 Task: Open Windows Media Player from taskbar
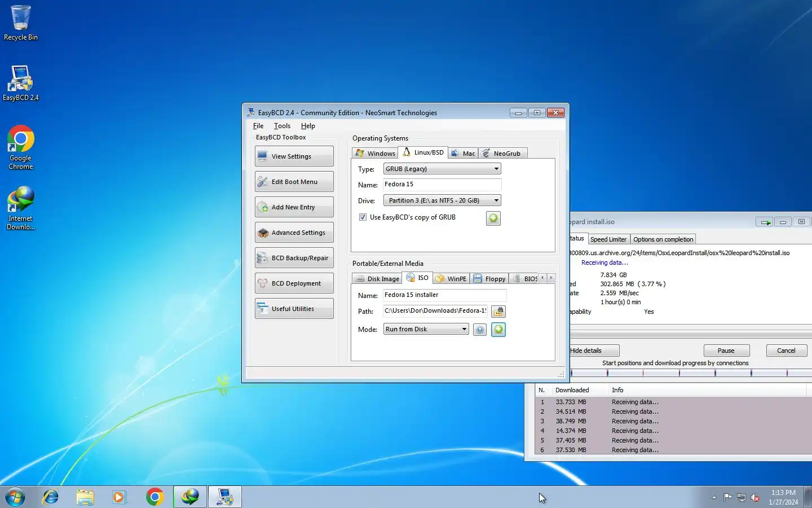click(x=120, y=497)
